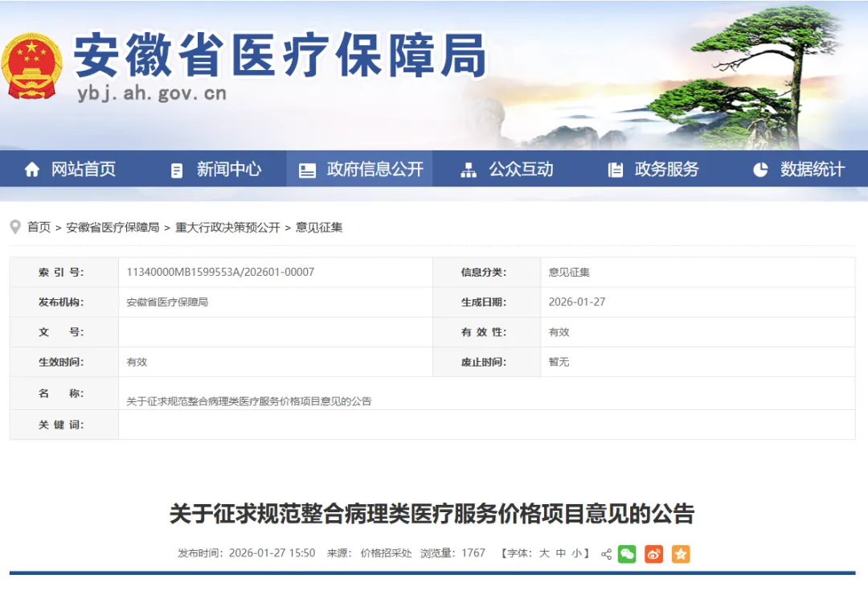The image size is (868, 591).
Task: Set font size to 中
Action: coord(561,553)
